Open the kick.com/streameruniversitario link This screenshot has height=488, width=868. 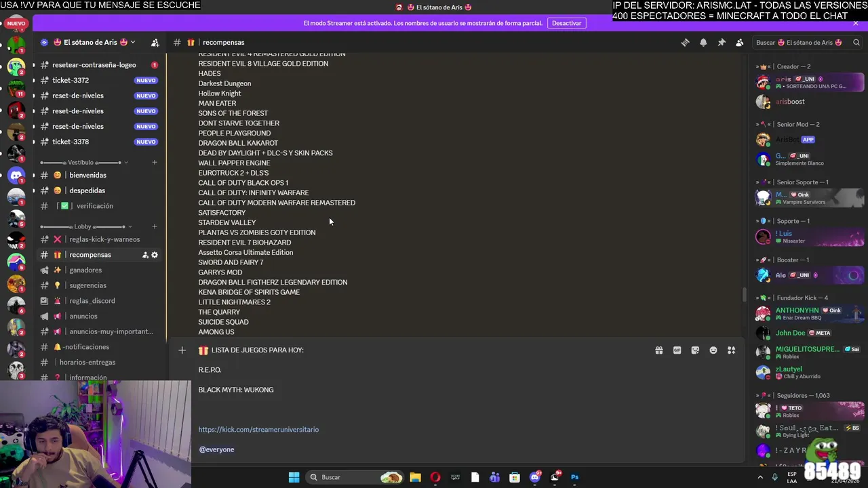pos(258,430)
